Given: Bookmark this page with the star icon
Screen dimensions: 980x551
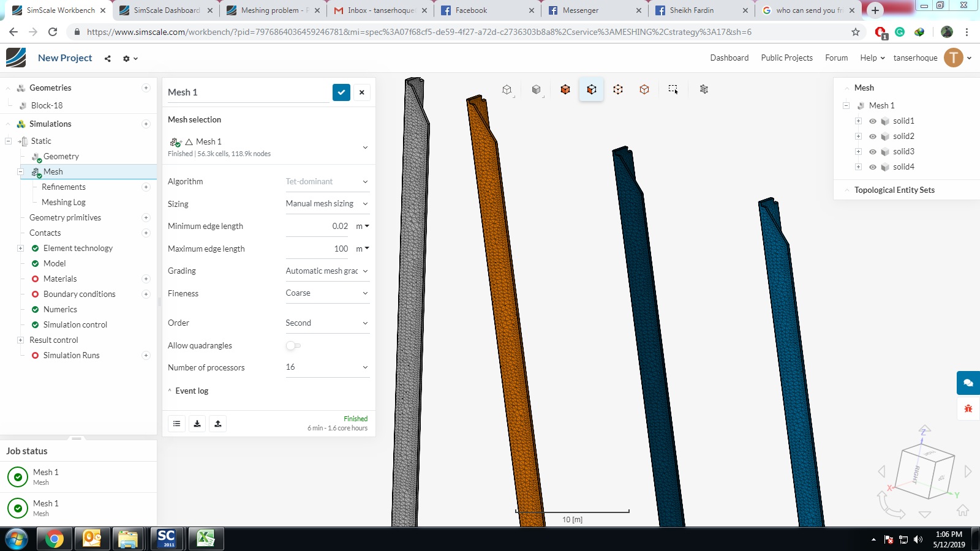Looking at the screenshot, I should (856, 32).
